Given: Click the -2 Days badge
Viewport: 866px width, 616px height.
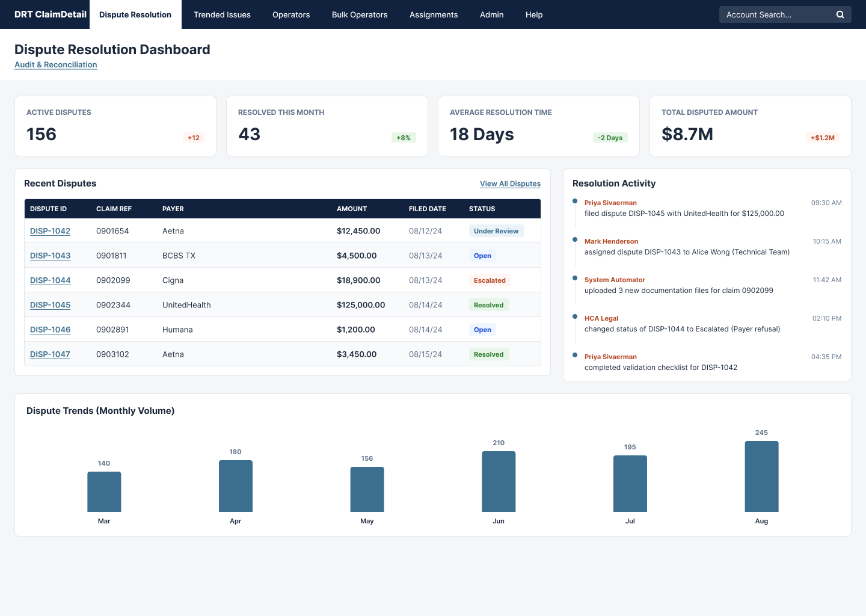Looking at the screenshot, I should pos(610,138).
